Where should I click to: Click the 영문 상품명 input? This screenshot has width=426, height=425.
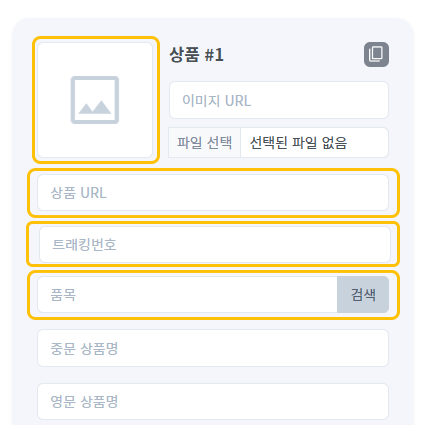tap(213, 401)
